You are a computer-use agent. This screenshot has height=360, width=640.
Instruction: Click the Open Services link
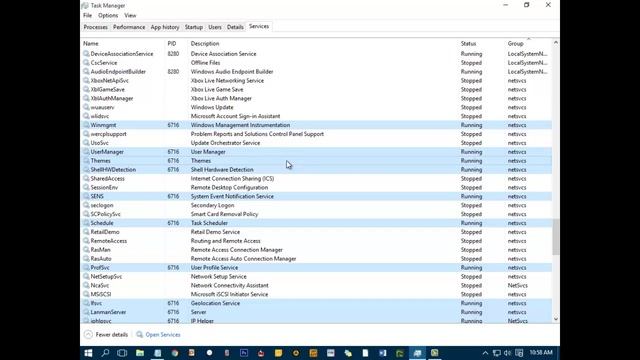(x=163, y=335)
